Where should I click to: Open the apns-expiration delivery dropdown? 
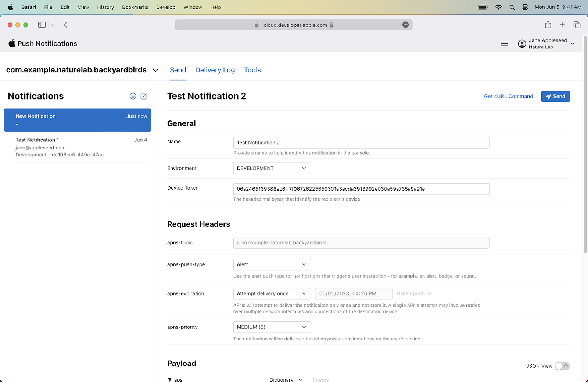[x=272, y=294]
